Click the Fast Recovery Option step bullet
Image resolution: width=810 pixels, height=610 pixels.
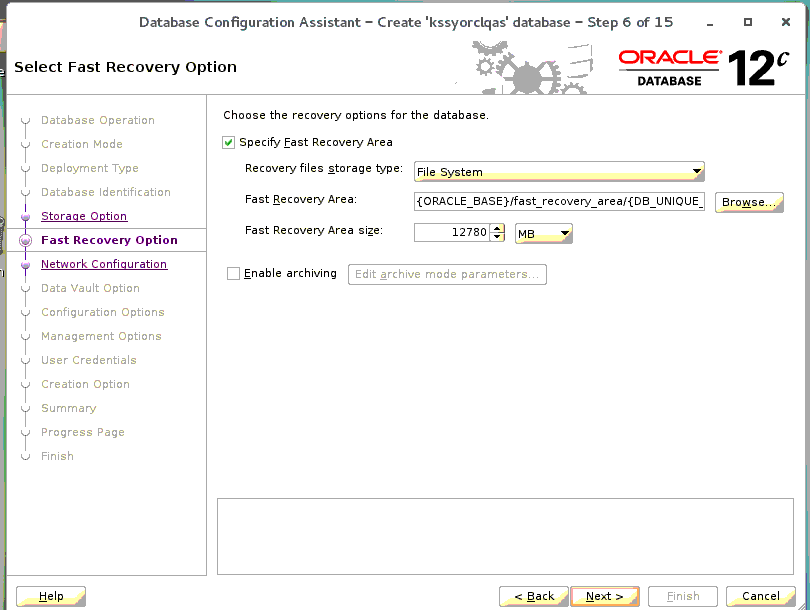(x=26, y=241)
